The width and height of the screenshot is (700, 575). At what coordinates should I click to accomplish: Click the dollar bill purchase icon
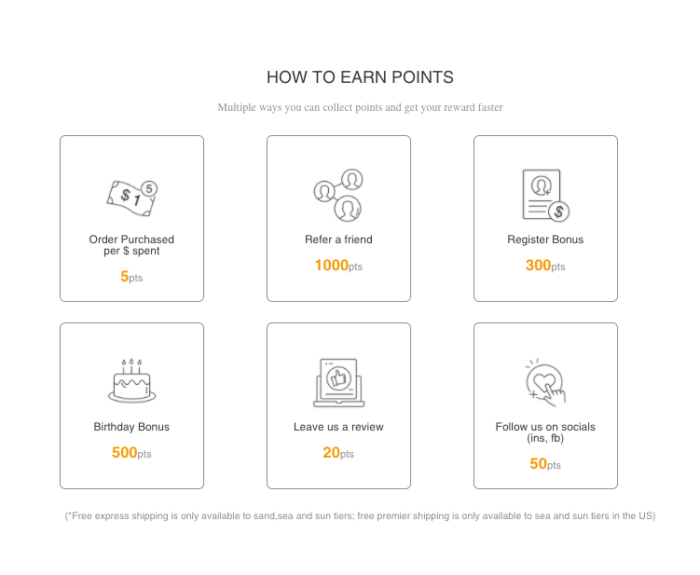(132, 199)
